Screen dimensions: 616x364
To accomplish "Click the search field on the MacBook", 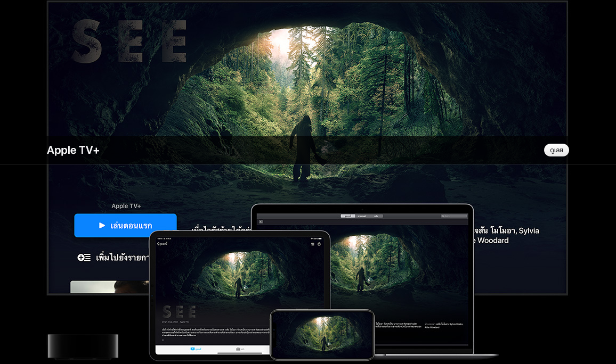I will pos(454,216).
